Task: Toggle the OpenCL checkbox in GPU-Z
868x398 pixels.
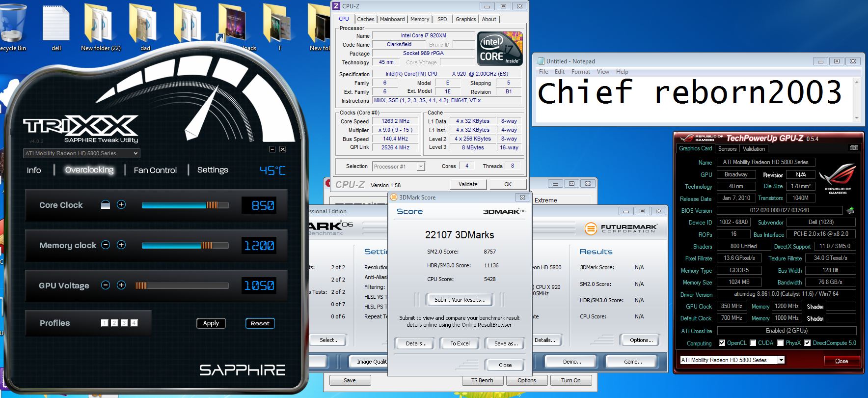Action: (722, 343)
